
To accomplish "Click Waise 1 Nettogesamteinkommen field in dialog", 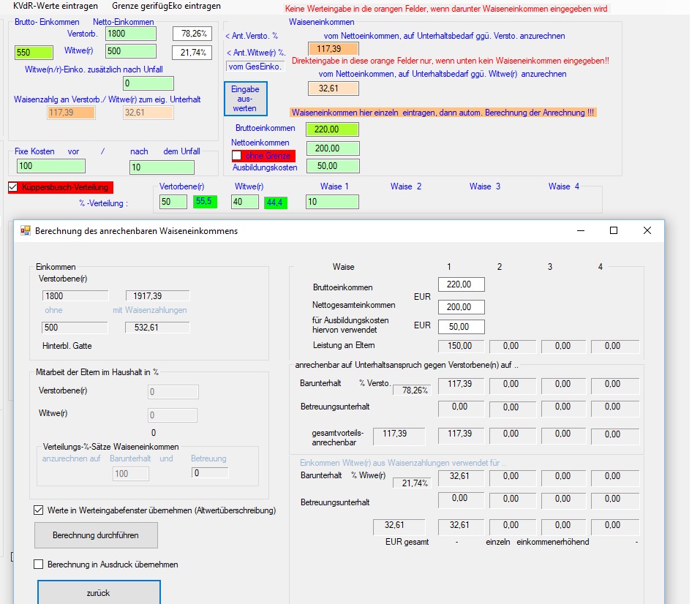I will pos(461,306).
